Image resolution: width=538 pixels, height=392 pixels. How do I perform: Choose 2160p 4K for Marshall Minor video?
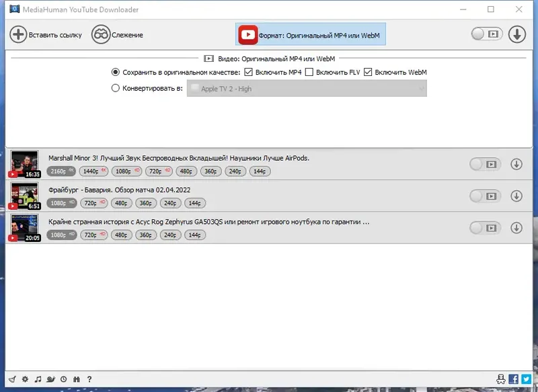61,171
